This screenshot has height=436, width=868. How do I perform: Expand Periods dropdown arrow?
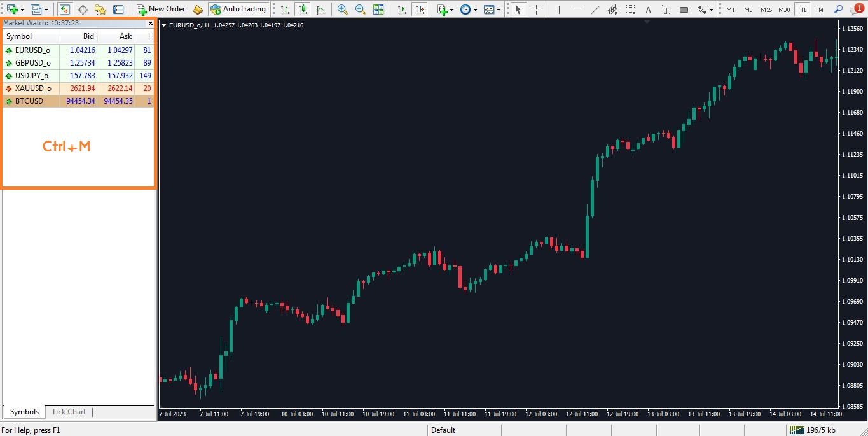[x=476, y=10]
